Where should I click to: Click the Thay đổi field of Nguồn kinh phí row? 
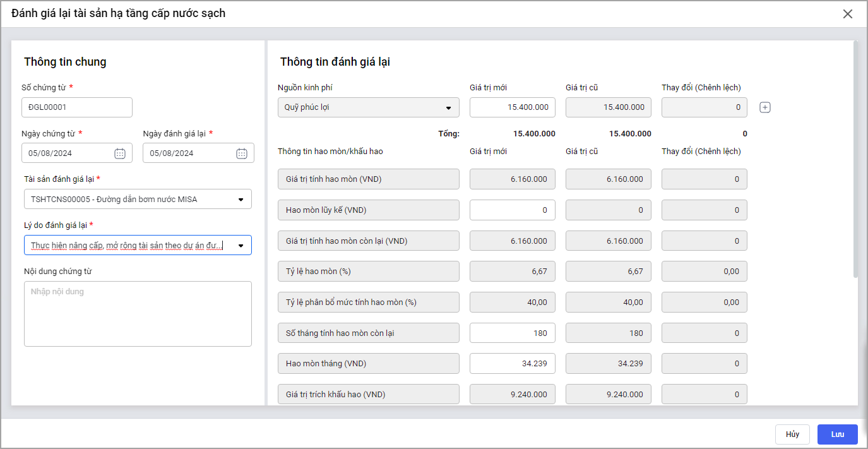tap(704, 107)
